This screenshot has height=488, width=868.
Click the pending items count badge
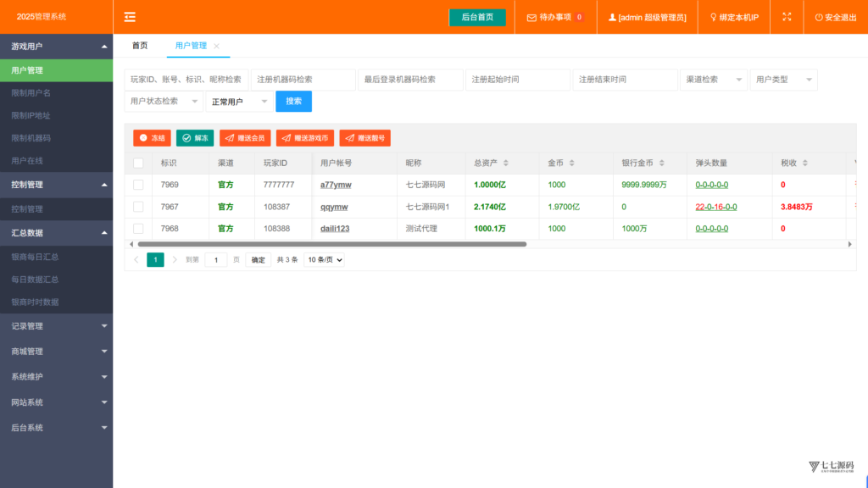click(579, 17)
